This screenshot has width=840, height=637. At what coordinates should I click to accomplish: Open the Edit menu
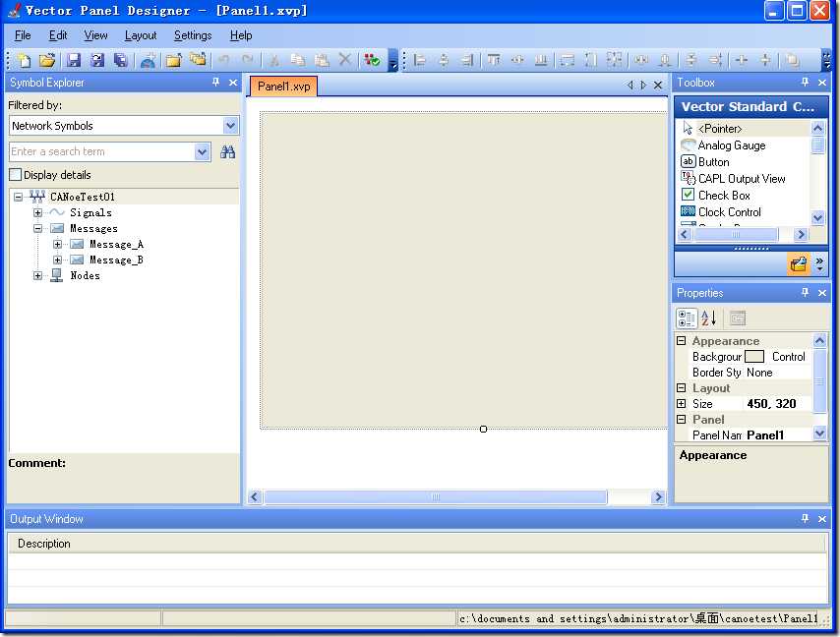coord(58,35)
